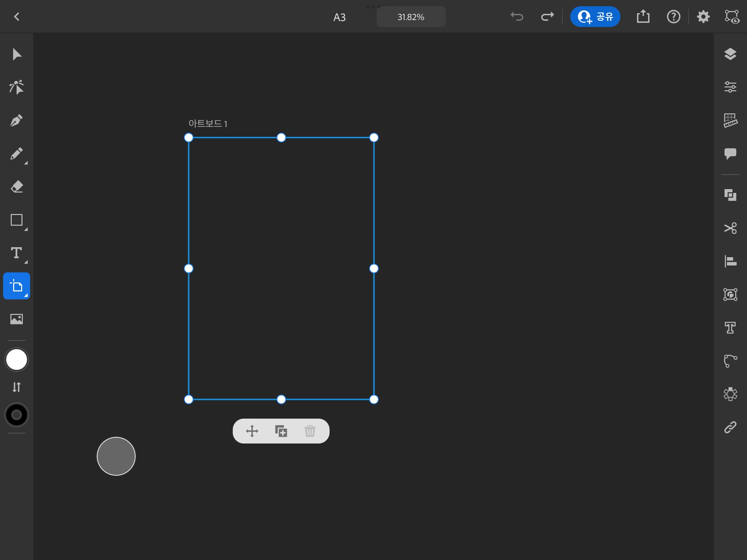Open the Type tool flyout
The image size is (747, 560).
[26, 262]
